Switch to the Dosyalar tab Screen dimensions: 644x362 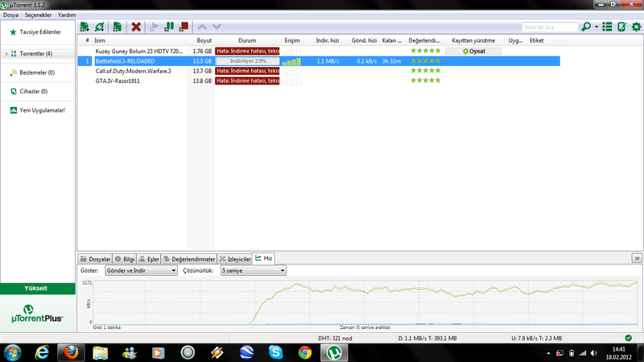point(95,259)
